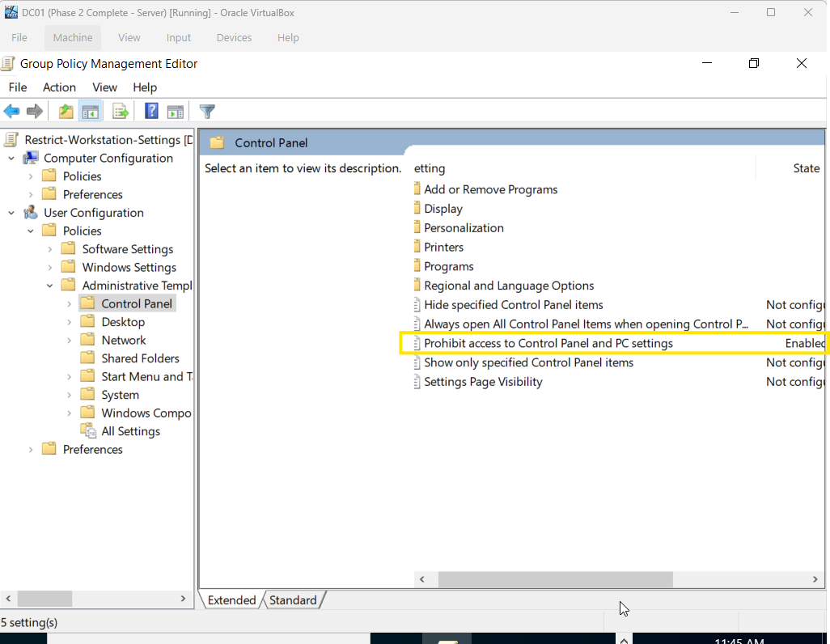The width and height of the screenshot is (830, 644).
Task: Open the blue Help toolbar icon
Action: coord(151,111)
